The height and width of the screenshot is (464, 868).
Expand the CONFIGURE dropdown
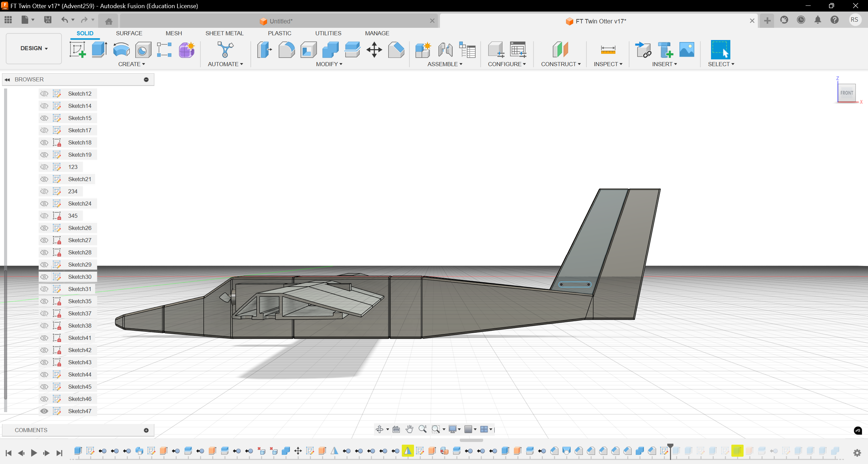[507, 64]
